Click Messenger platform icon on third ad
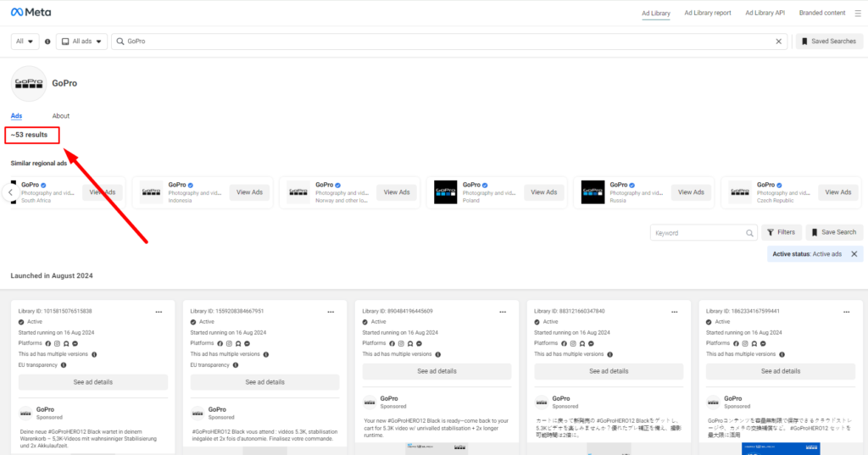This screenshot has width=868, height=455. coord(419,344)
